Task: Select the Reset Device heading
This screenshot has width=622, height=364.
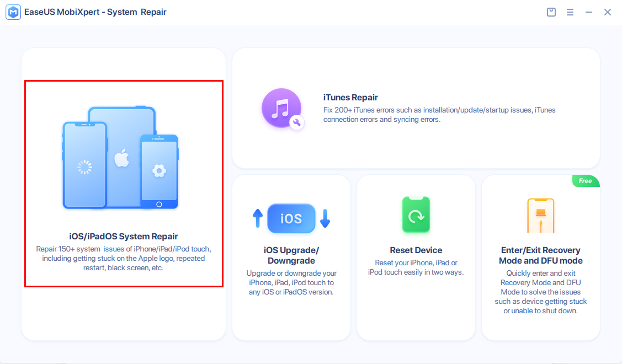Action: click(416, 250)
